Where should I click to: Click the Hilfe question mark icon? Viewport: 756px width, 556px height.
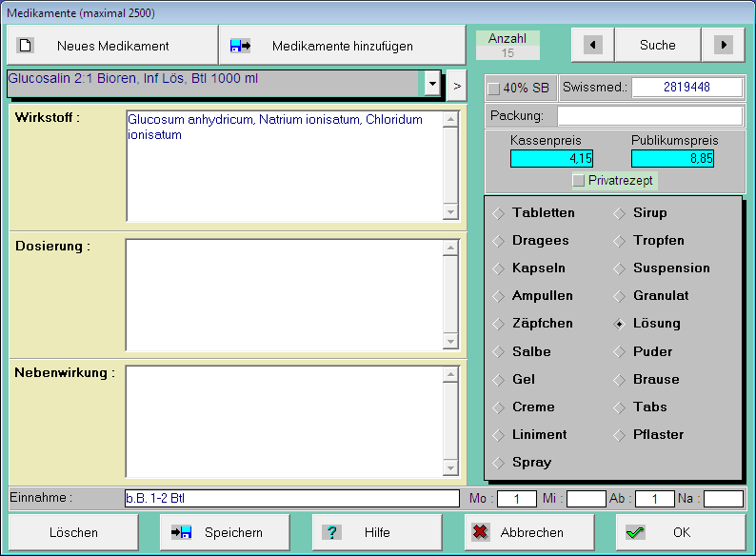(x=331, y=533)
